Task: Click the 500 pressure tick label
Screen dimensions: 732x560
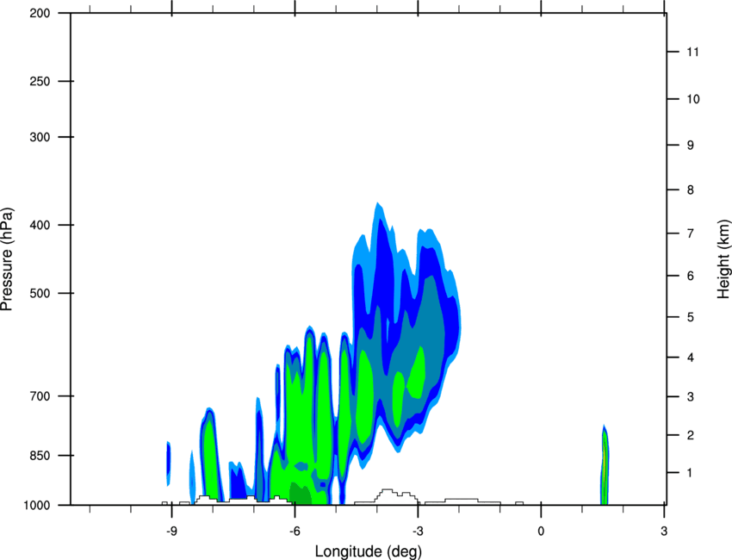Action: (40, 293)
